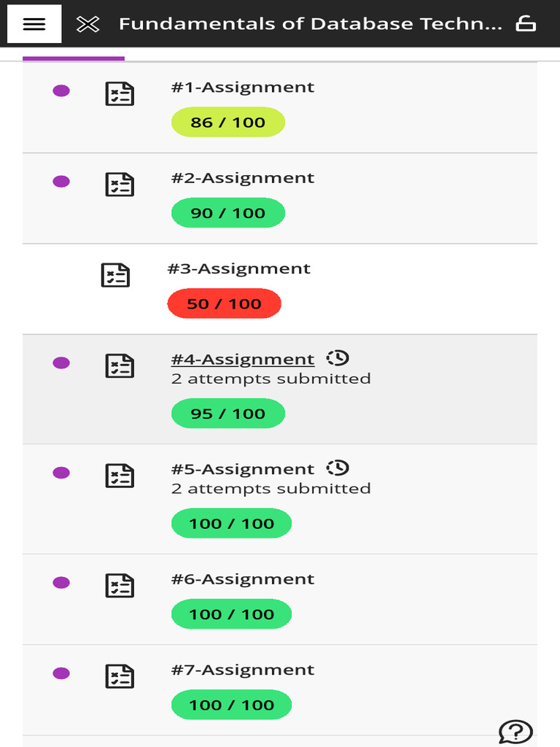The height and width of the screenshot is (747, 560).
Task: Click the #1-Assignment document icon
Action: [x=120, y=93]
